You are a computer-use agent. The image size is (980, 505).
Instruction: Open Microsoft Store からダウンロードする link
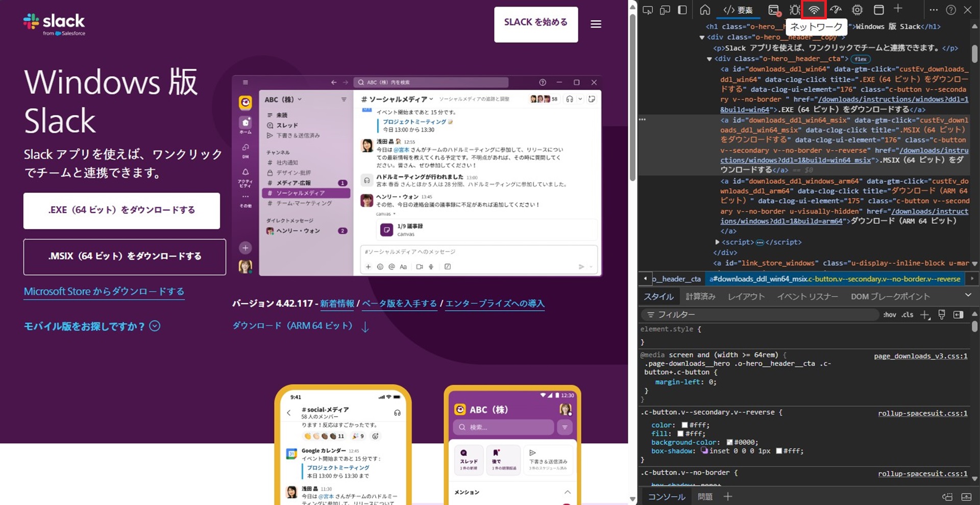pyautogui.click(x=104, y=292)
